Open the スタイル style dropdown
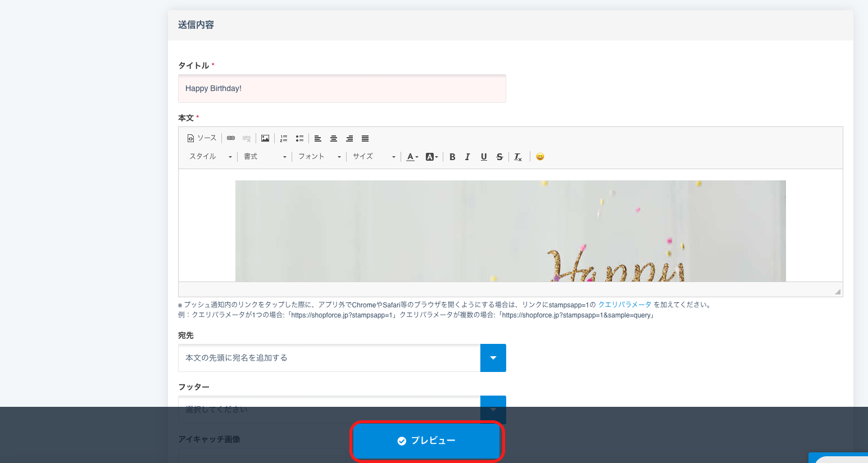The image size is (868, 463). click(210, 157)
